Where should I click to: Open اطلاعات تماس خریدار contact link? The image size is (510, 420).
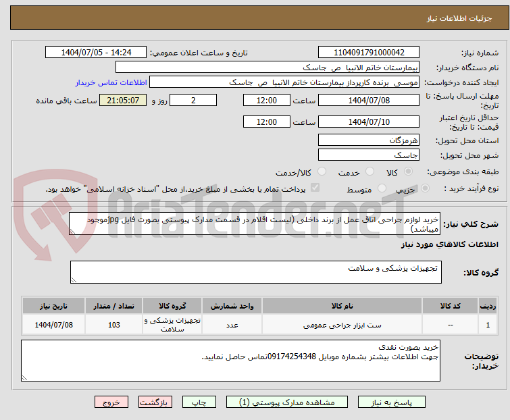[111, 82]
